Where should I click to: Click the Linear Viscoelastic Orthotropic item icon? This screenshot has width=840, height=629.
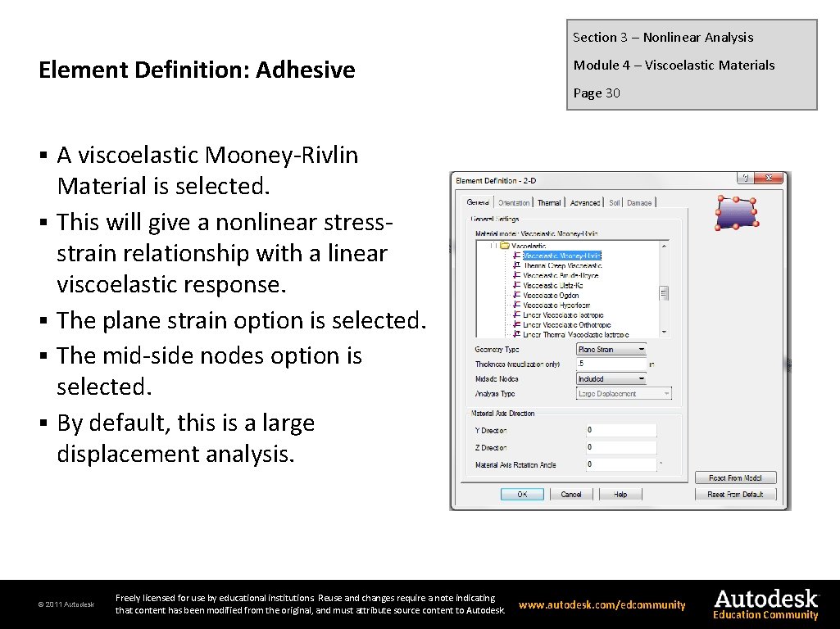tap(516, 324)
